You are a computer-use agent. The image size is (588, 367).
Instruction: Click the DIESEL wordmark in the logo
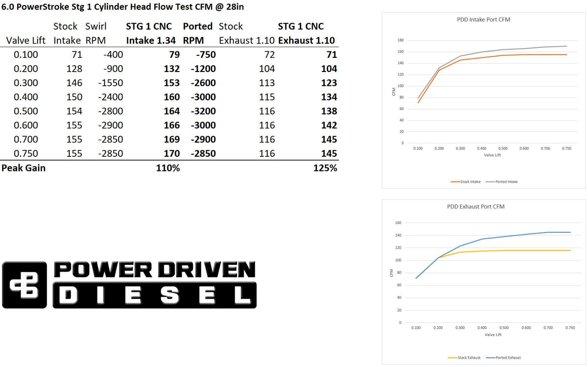[154, 295]
